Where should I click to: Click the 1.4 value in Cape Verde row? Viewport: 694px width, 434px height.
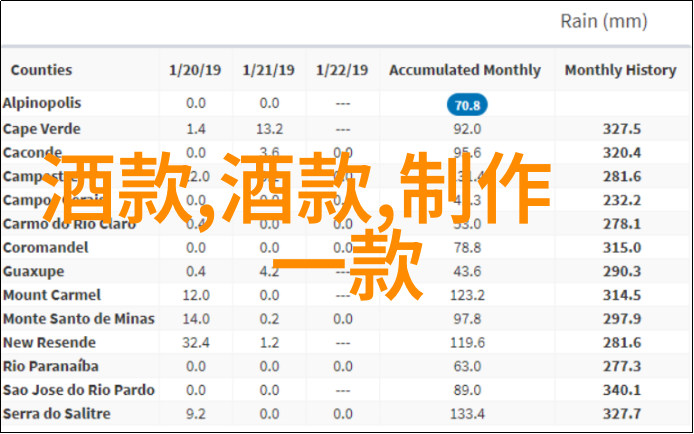tap(196, 129)
